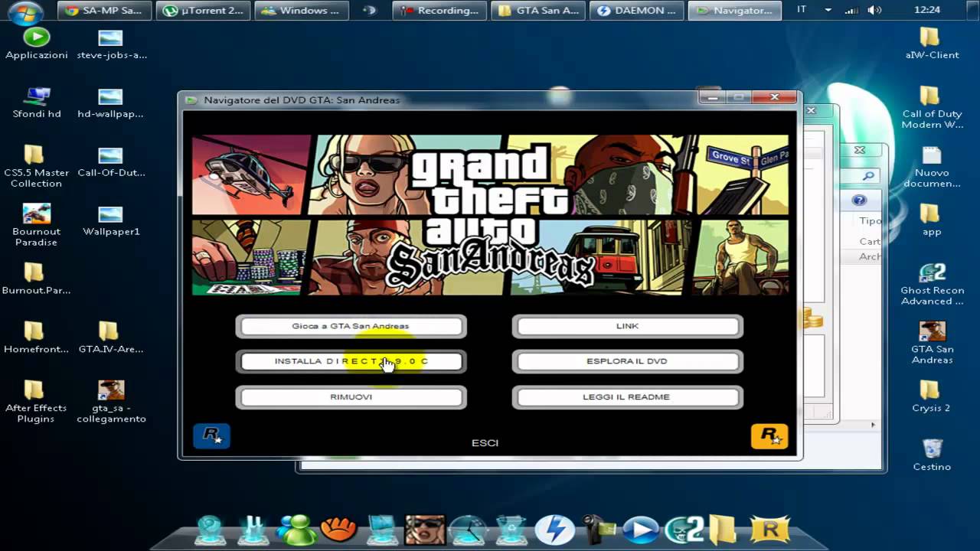
Task: Switch to SA-MP Chrome taskbar item
Action: [x=104, y=11]
